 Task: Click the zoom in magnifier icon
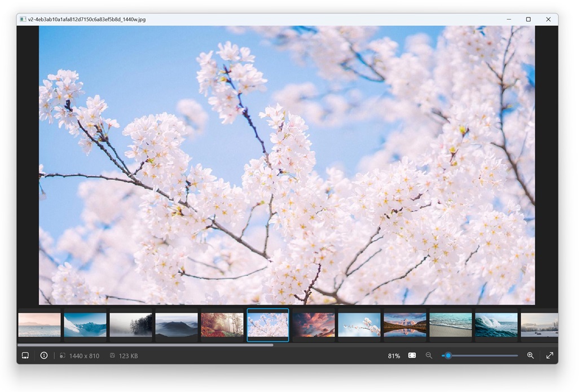coord(531,355)
